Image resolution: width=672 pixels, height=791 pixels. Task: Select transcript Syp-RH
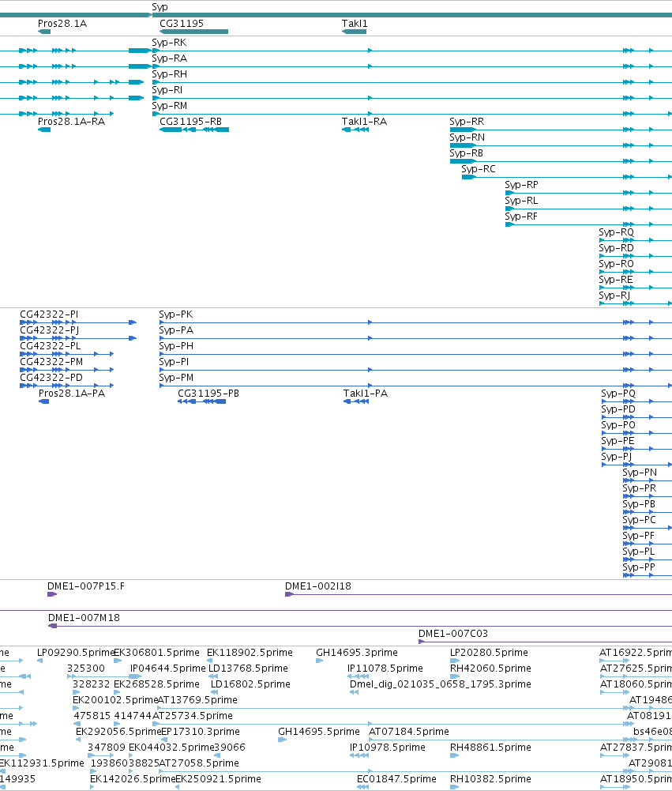(170, 74)
